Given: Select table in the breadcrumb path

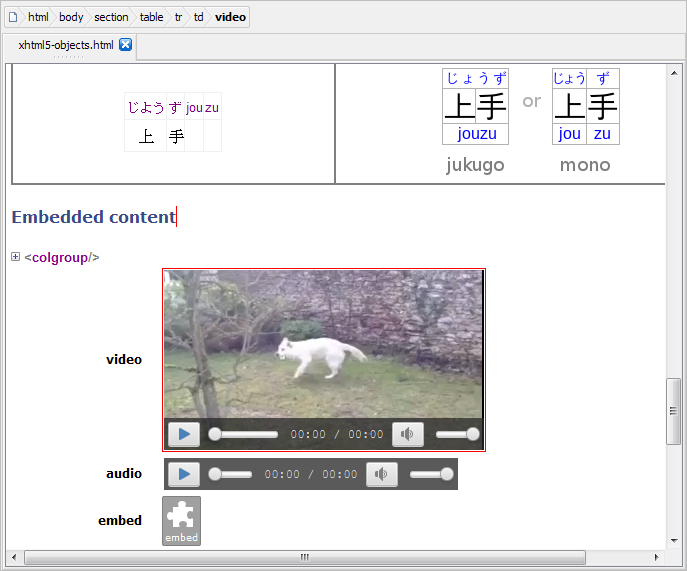Looking at the screenshot, I should 151,17.
